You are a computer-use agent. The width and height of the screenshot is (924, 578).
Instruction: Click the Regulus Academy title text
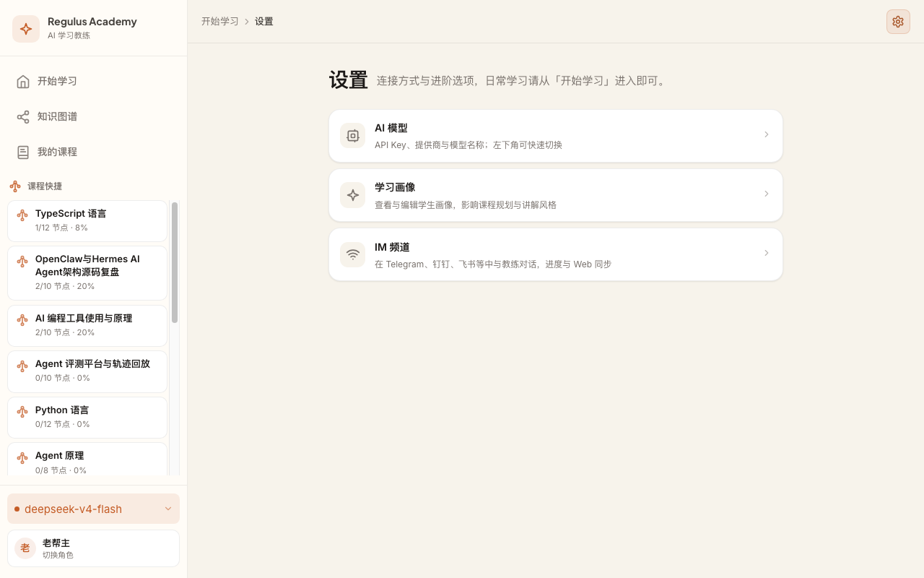click(92, 22)
